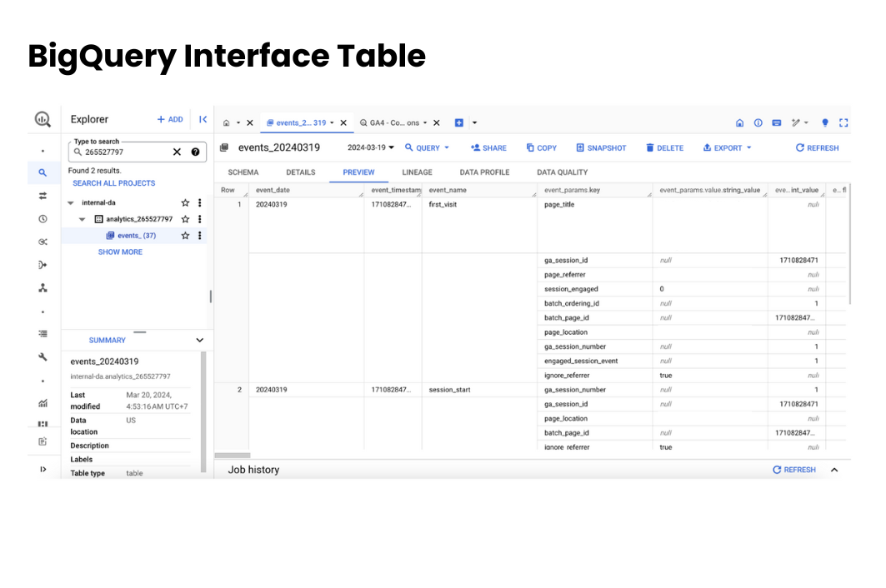Clear the search box using the X icon
The height and width of the screenshot is (588, 886).
click(x=176, y=152)
